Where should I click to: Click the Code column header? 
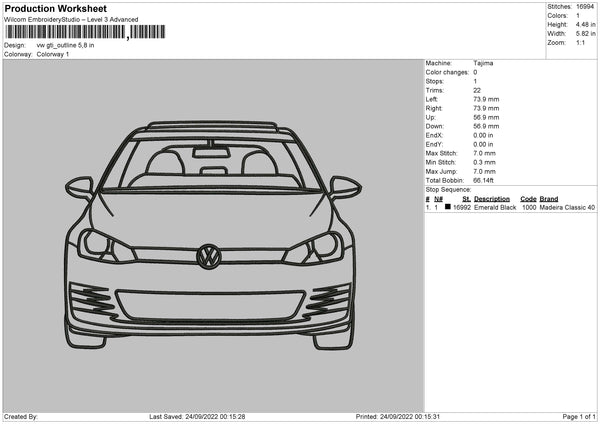point(528,198)
